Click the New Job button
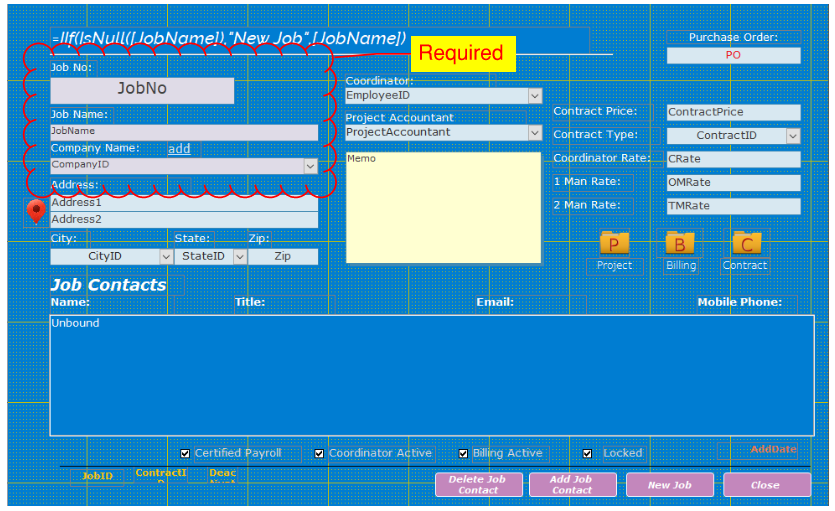This screenshot has height=511, width=835. (x=669, y=485)
